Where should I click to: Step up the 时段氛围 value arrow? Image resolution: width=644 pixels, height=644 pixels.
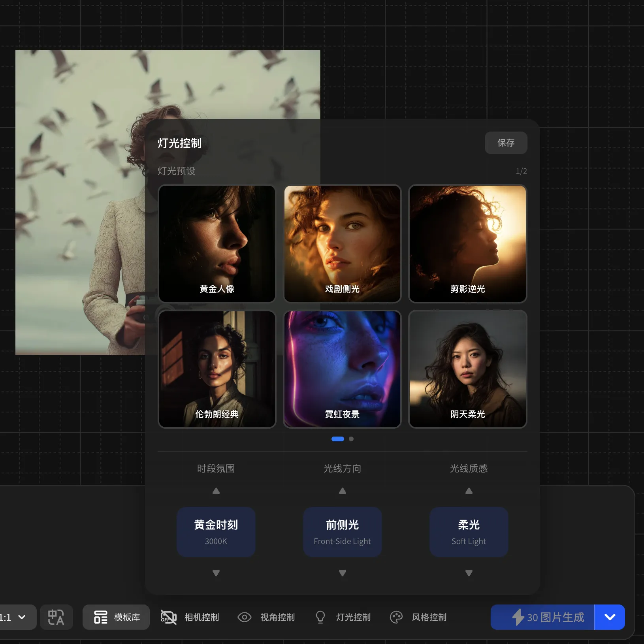[216, 491]
